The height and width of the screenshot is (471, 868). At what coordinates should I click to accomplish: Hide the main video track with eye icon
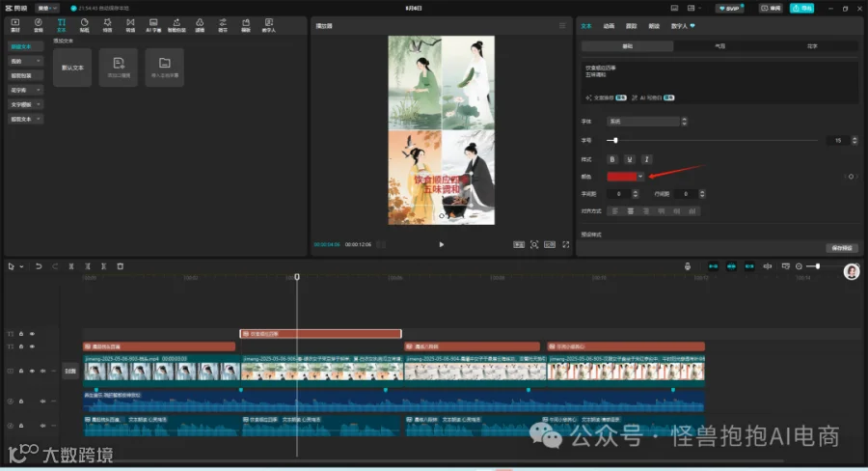tap(32, 371)
